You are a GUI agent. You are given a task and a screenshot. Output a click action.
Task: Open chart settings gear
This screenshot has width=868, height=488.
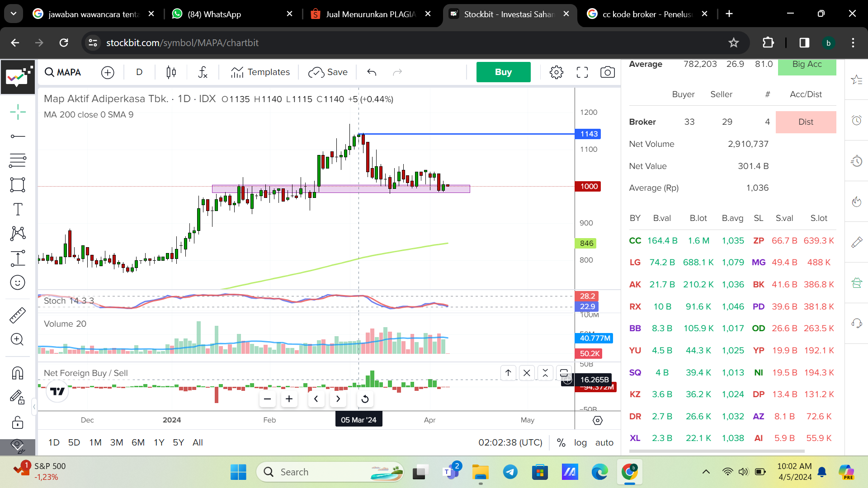click(x=557, y=72)
